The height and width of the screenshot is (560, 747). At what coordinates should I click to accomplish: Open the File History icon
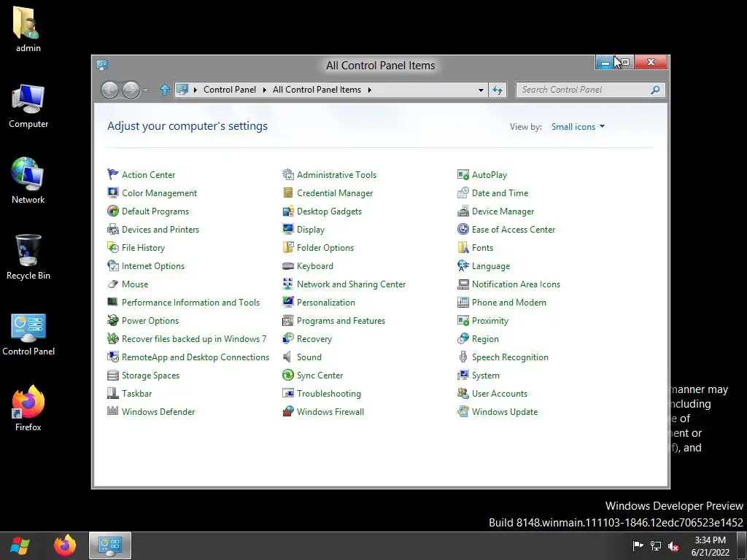coord(113,248)
